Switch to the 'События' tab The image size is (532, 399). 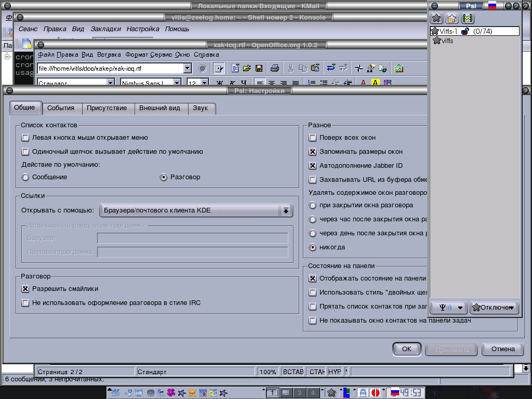tap(61, 108)
